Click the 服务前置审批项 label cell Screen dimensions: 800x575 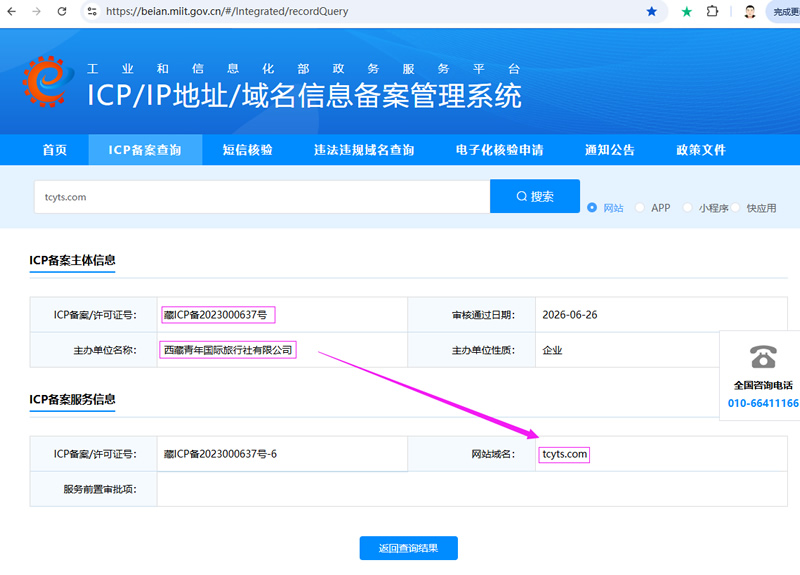(93, 489)
